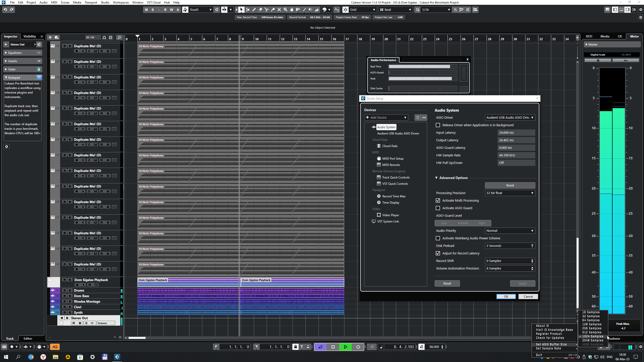644x362 pixels.
Task: Open the ASIO Driver dropdown
Action: coord(510,118)
